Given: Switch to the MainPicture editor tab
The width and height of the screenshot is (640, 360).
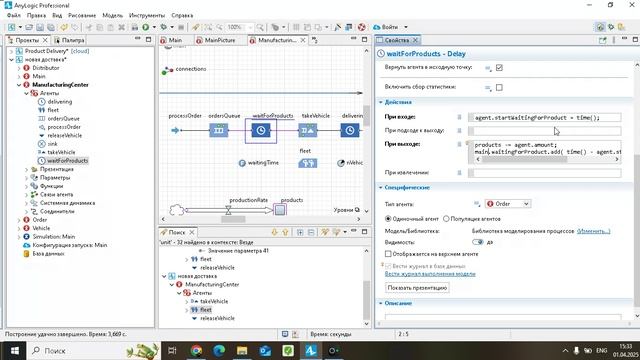Looking at the screenshot, I should [216, 40].
